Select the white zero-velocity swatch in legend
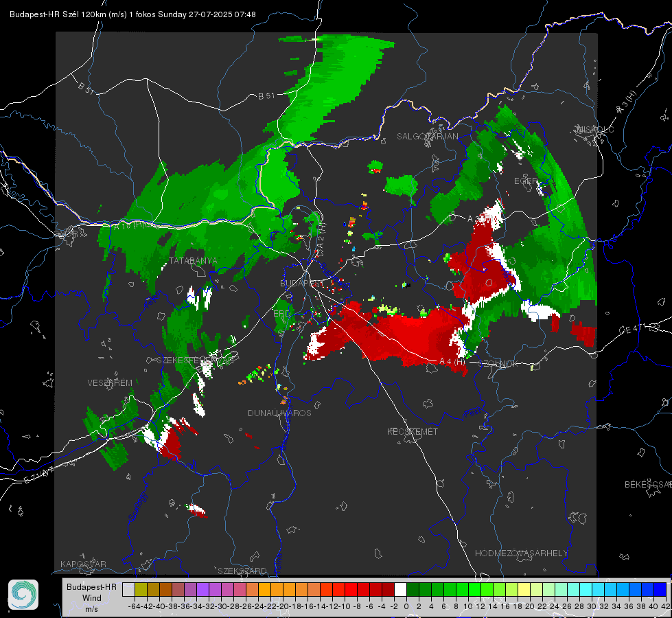This screenshot has height=618, width=672. pyautogui.click(x=400, y=589)
